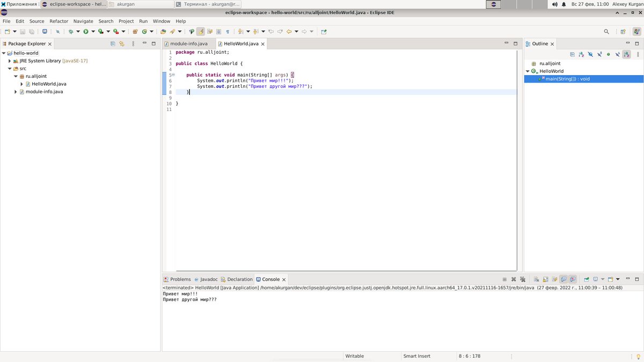644x362 pixels.
Task: Toggle Hide Fields in Outline toolbar
Action: [590, 54]
